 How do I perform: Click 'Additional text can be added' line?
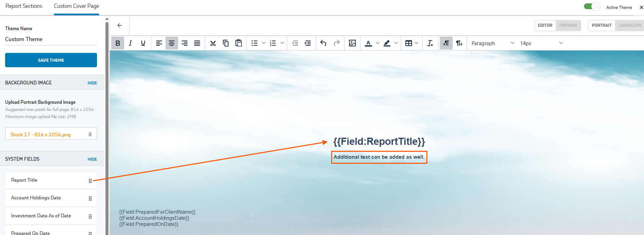tap(379, 157)
